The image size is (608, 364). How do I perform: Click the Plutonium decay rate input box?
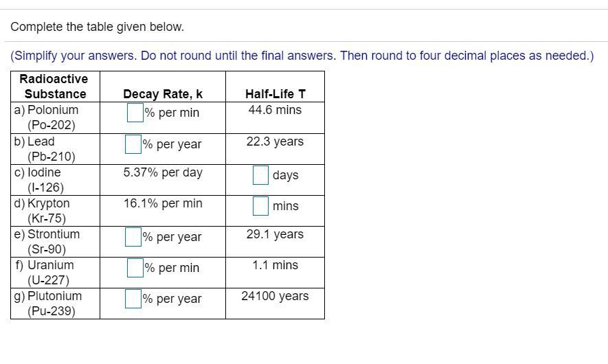point(133,299)
